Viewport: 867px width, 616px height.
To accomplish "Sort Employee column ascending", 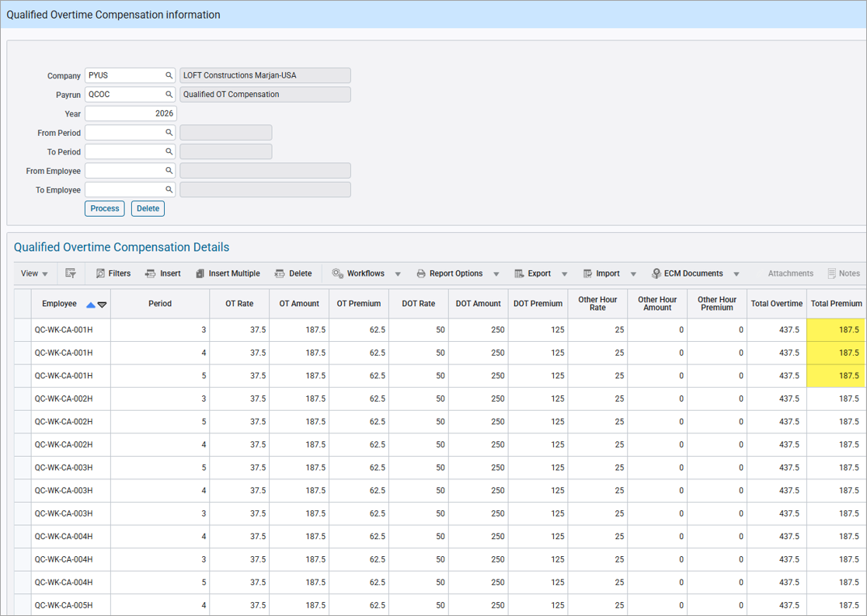I will pyautogui.click(x=91, y=305).
